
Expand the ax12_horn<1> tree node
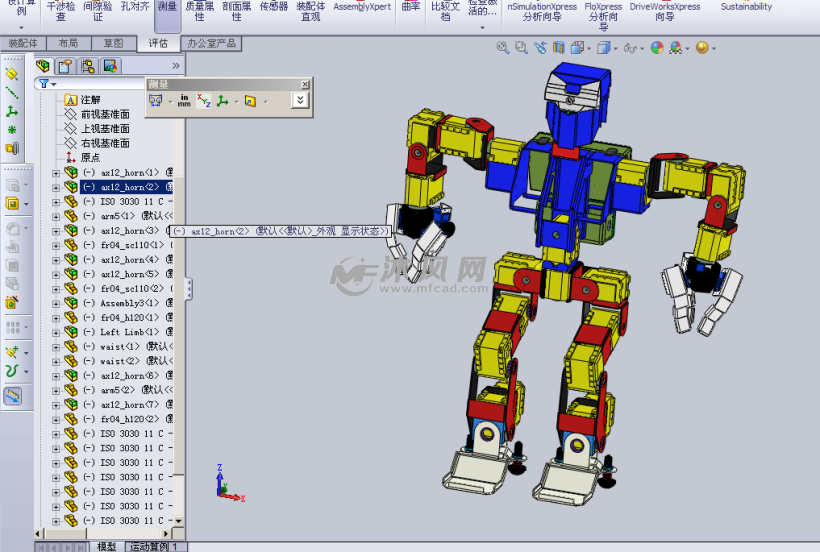click(55, 173)
